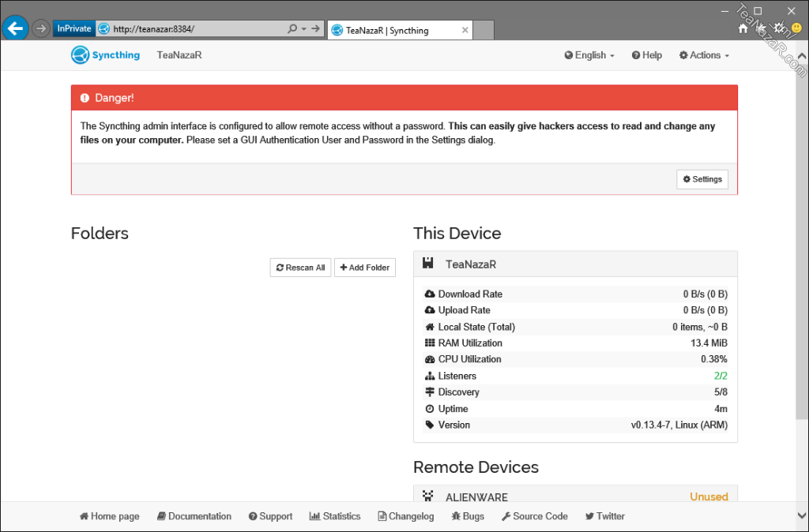Click the Discovery value 5/8
This screenshot has height=532, width=809.
pos(721,392)
